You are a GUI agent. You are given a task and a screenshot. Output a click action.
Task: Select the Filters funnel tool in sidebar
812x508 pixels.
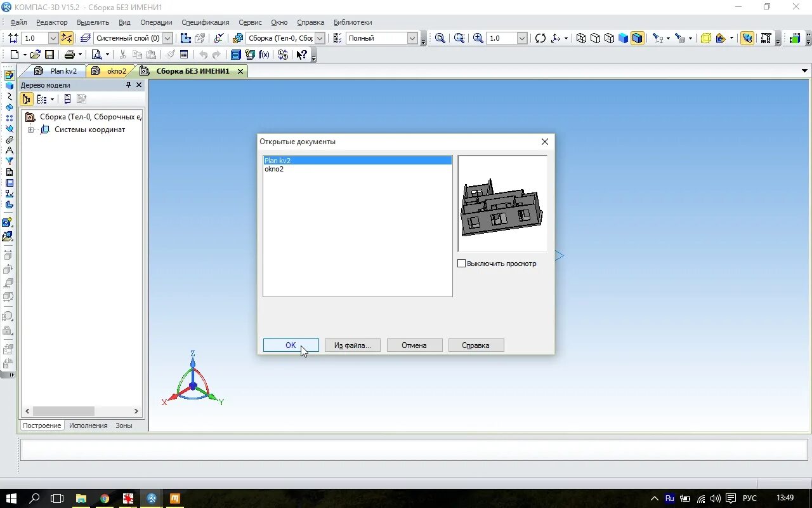click(x=9, y=161)
